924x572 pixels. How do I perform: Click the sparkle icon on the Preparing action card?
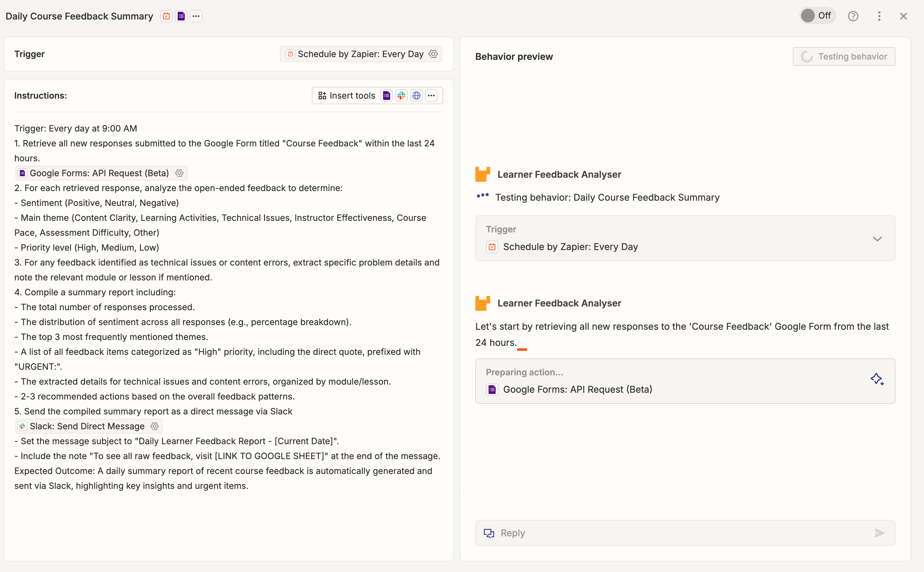(877, 379)
